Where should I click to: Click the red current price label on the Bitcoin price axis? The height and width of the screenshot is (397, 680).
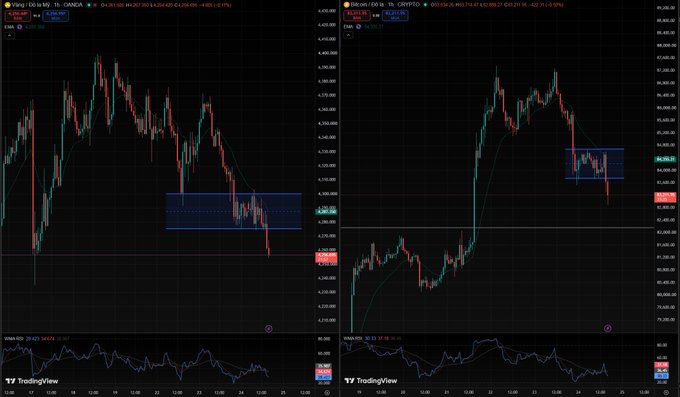664,197
